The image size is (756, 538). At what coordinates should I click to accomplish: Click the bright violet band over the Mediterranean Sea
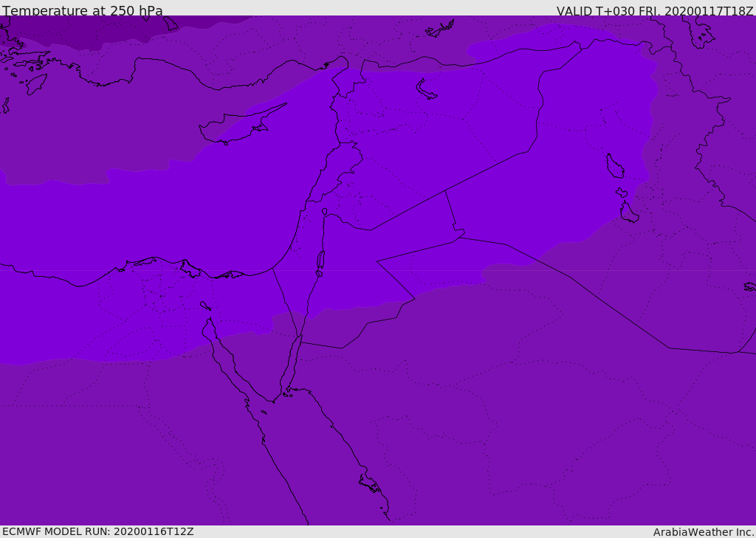click(145, 217)
